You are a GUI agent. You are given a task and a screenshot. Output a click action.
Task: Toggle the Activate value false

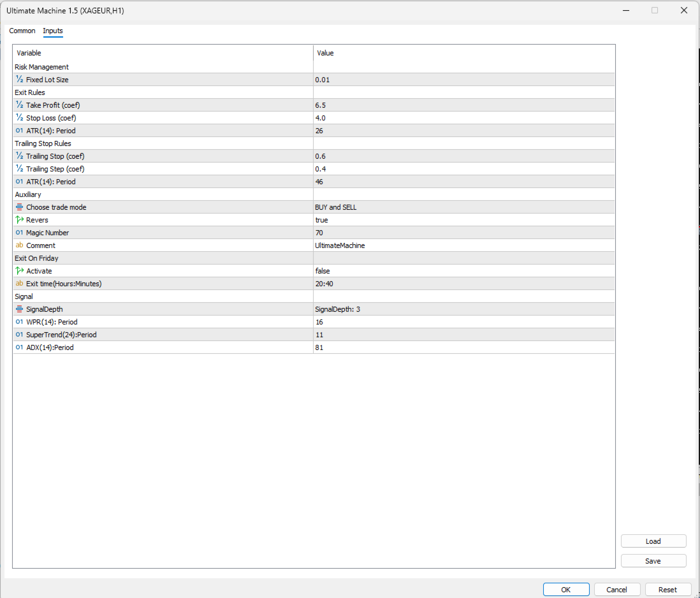[x=464, y=271]
